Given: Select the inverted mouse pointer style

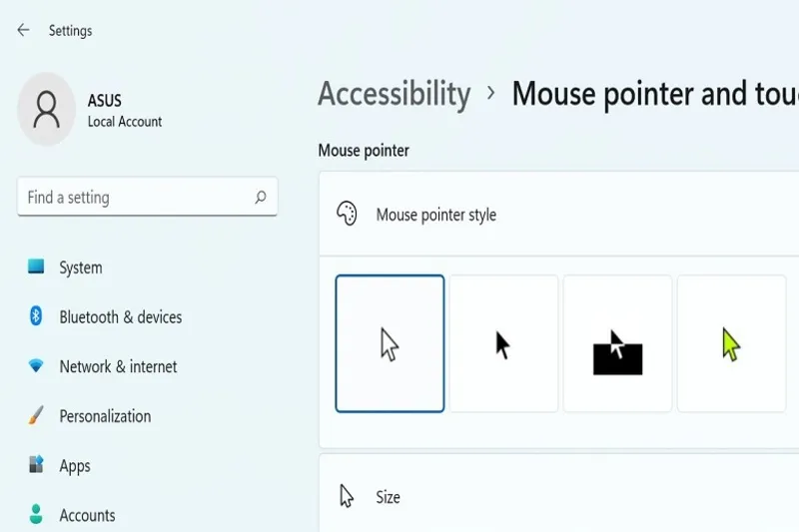Looking at the screenshot, I should coord(617,343).
